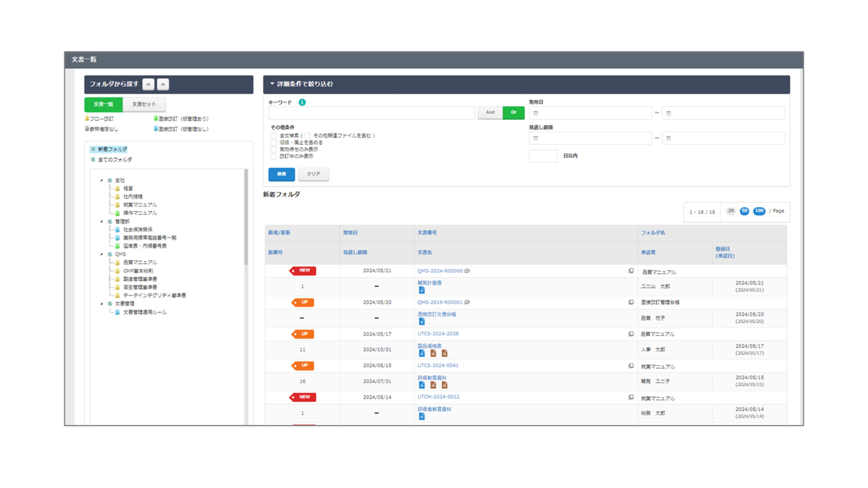
Task: Enable 発効待ちのみ表示 checkbox
Action: 274,150
